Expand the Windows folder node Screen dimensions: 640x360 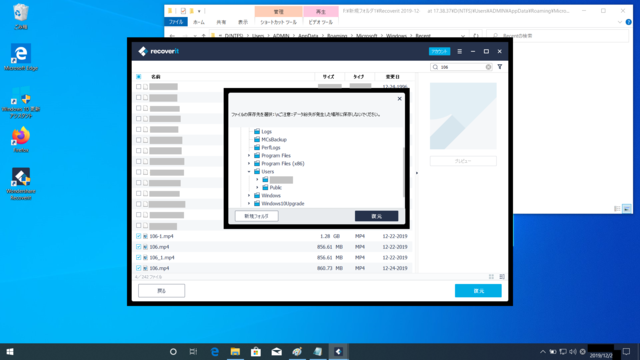(249, 196)
